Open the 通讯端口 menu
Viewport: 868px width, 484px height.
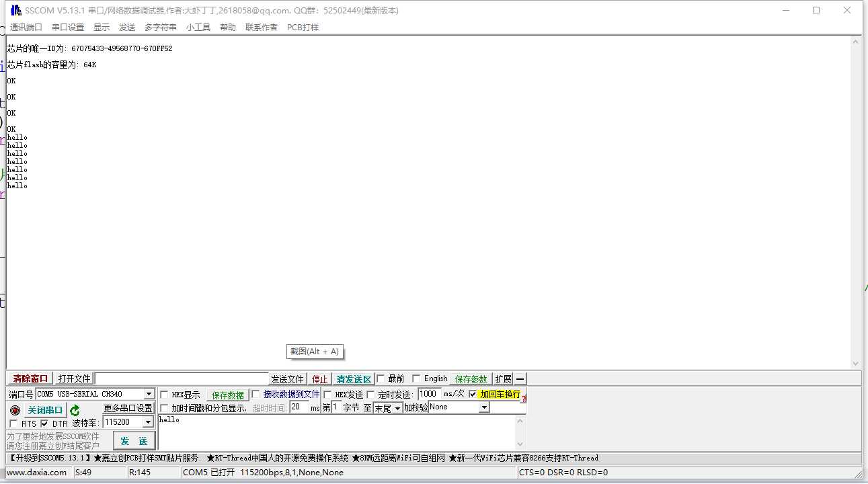coord(26,28)
